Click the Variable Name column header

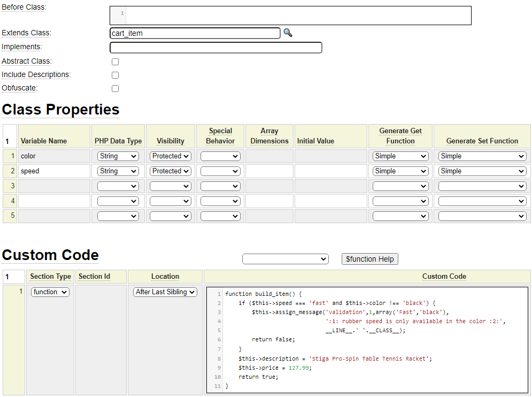click(x=44, y=141)
